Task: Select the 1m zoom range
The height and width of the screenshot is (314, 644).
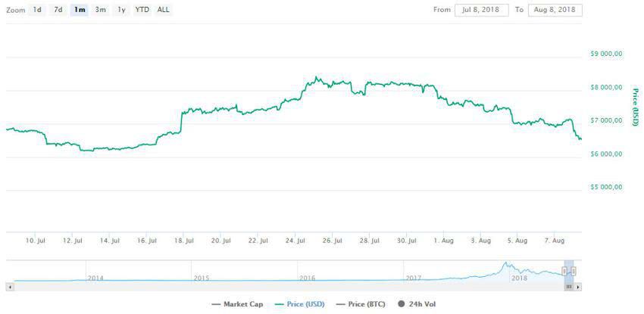Action: click(80, 10)
